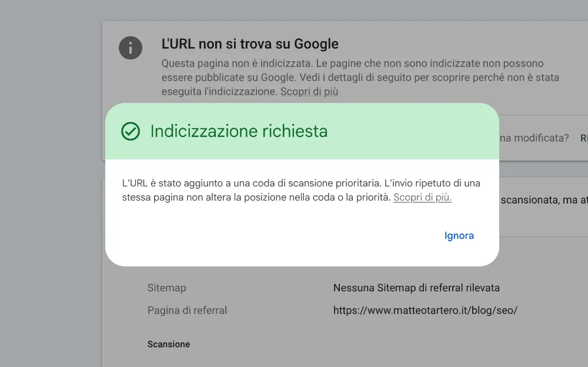Click the Nessuna Sitemap di referral rilevata value
The width and height of the screenshot is (588, 367).
[416, 288]
